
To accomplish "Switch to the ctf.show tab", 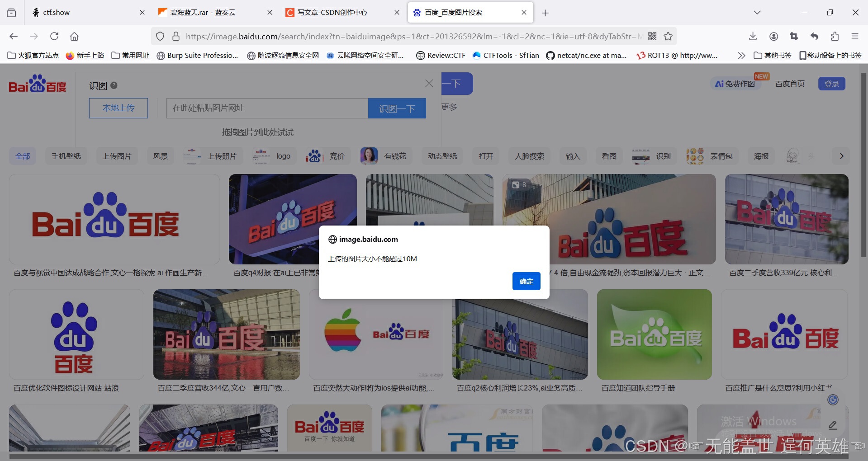I will tap(88, 13).
